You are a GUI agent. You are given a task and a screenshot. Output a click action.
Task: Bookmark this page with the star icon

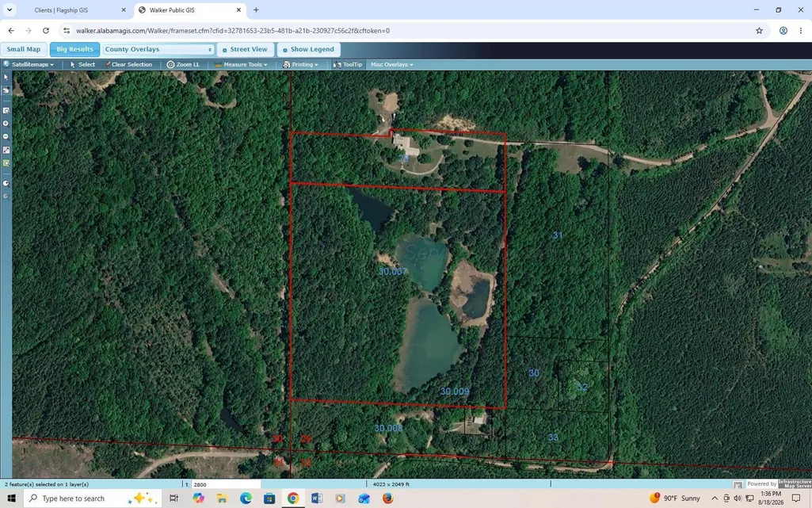click(x=759, y=31)
